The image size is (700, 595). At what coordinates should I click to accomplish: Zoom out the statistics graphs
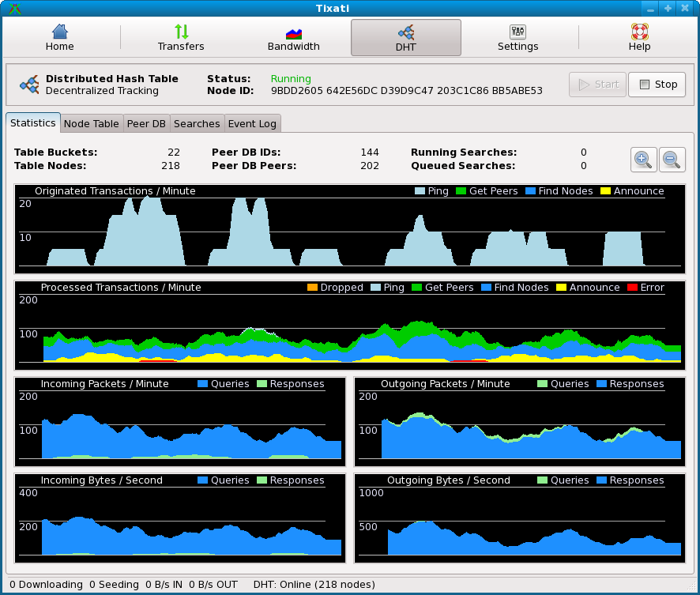coord(672,159)
